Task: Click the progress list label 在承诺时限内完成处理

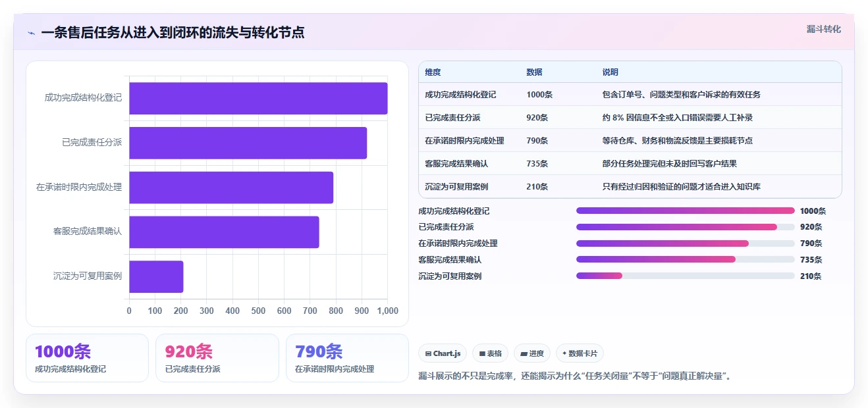Action: tap(458, 243)
